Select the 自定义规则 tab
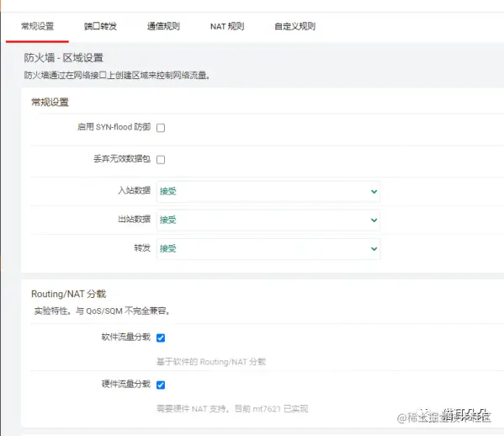The image size is (504, 436). tap(294, 26)
